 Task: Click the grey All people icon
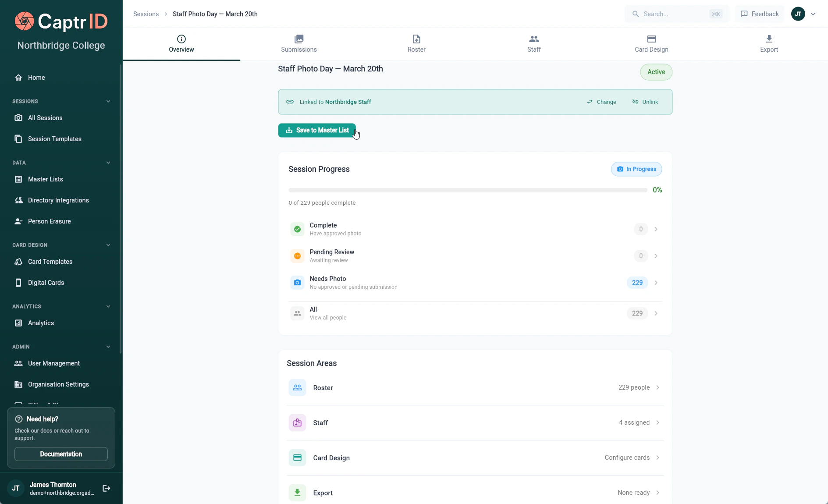tap(297, 313)
